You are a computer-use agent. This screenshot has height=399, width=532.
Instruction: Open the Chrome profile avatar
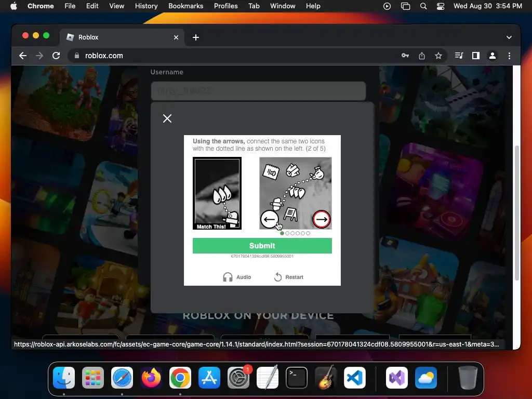click(x=493, y=56)
